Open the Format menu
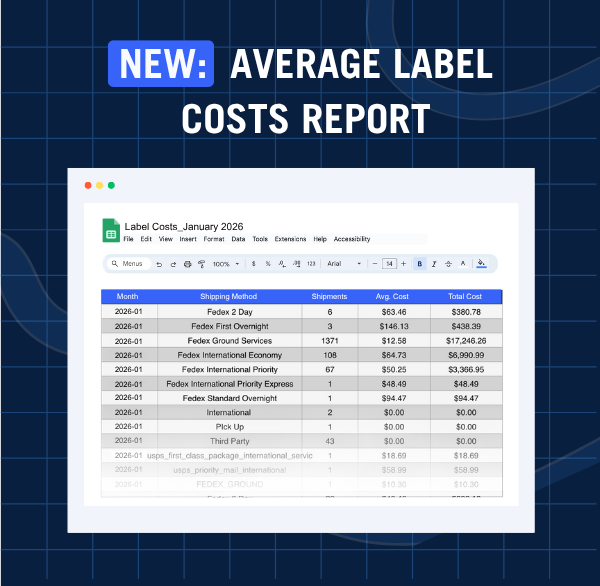 [213, 240]
